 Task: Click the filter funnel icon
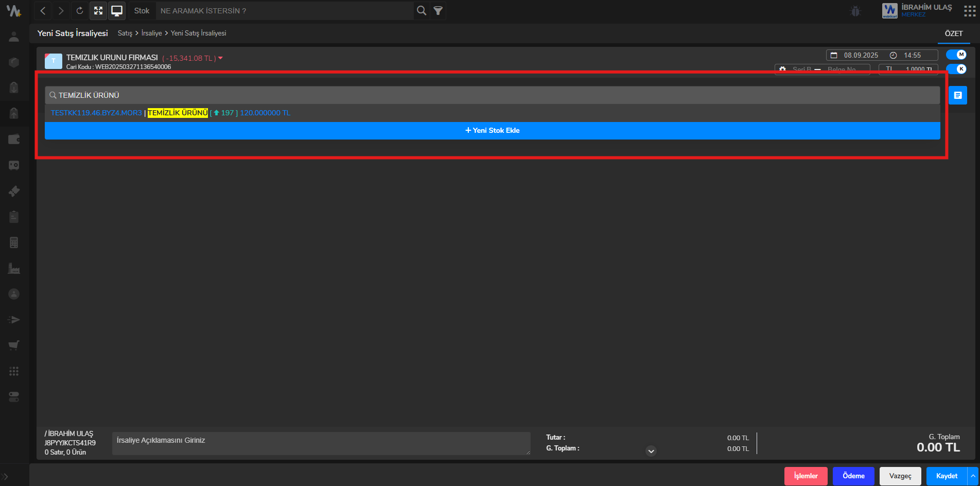coord(438,11)
